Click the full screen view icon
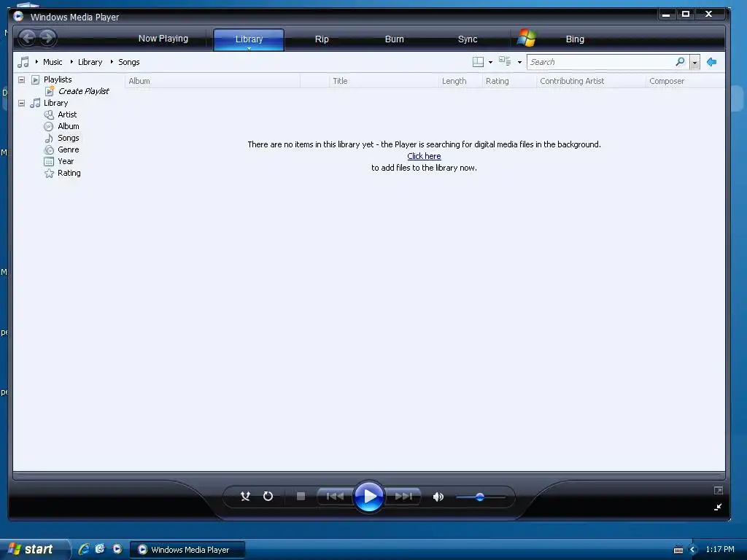Viewport: 747px width, 560px height. point(719,491)
